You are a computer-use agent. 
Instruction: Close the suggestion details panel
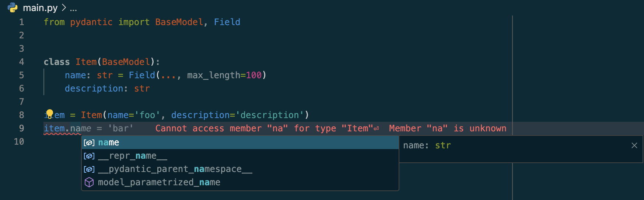pyautogui.click(x=634, y=145)
